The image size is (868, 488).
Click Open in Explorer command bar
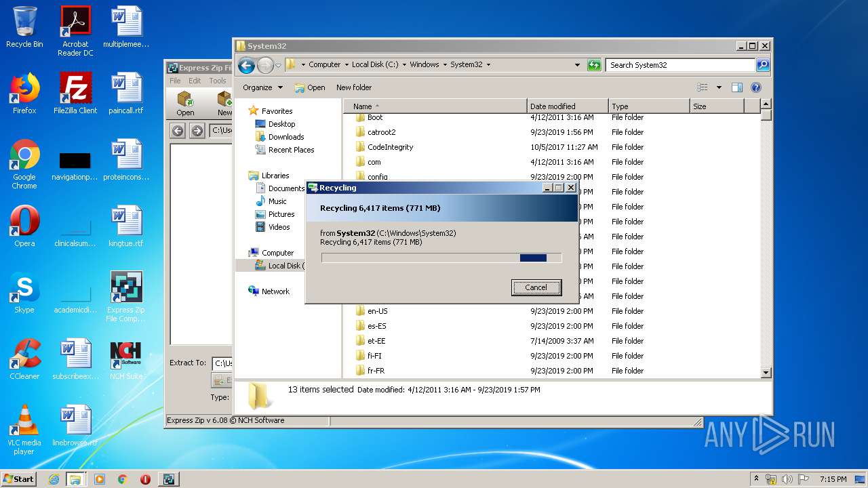coord(310,87)
